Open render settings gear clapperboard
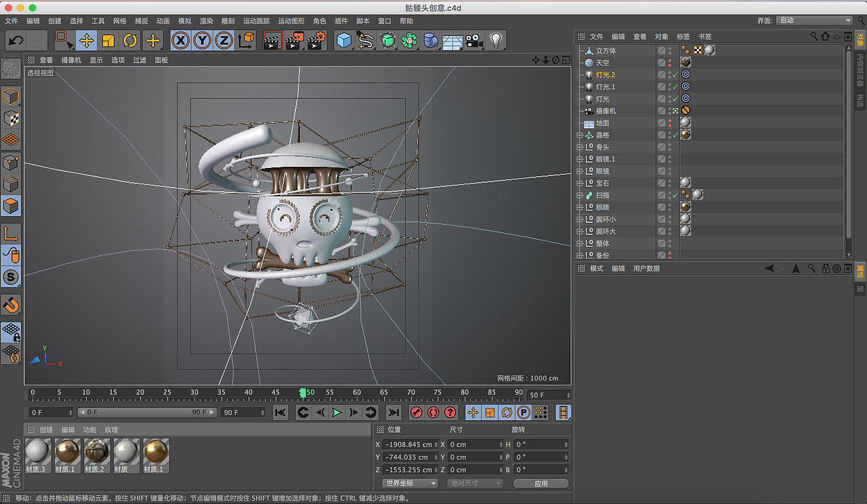The width and height of the screenshot is (867, 504). point(316,41)
